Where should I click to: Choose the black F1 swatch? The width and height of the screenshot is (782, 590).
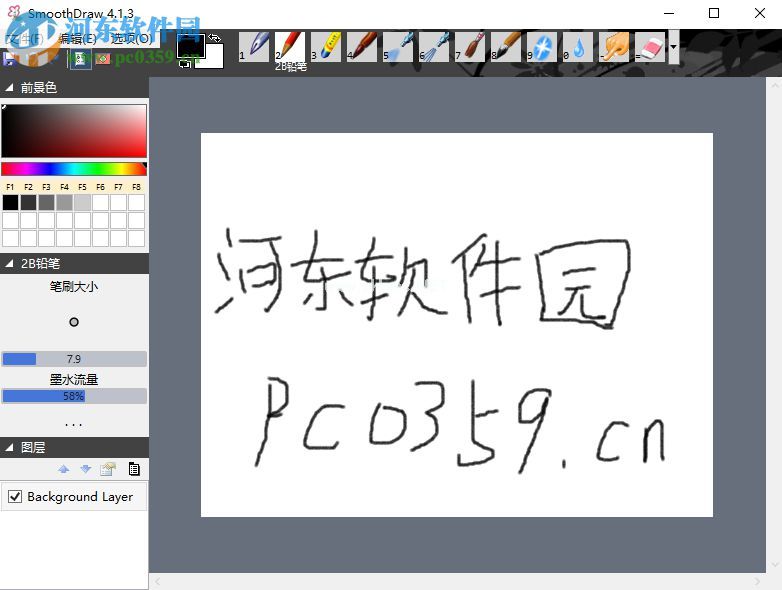10,202
